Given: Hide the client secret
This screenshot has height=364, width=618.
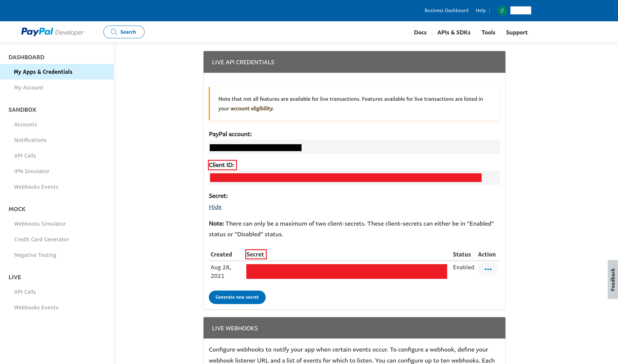Looking at the screenshot, I should tap(215, 207).
